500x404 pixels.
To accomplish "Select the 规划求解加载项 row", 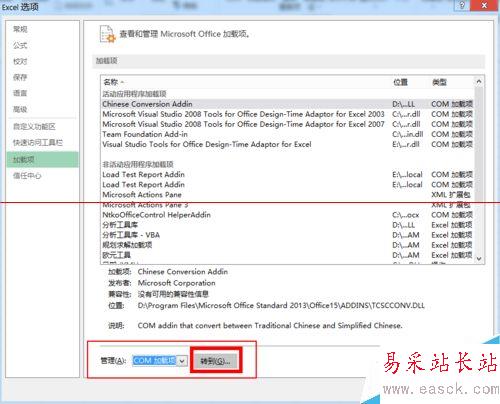I will click(x=288, y=245).
